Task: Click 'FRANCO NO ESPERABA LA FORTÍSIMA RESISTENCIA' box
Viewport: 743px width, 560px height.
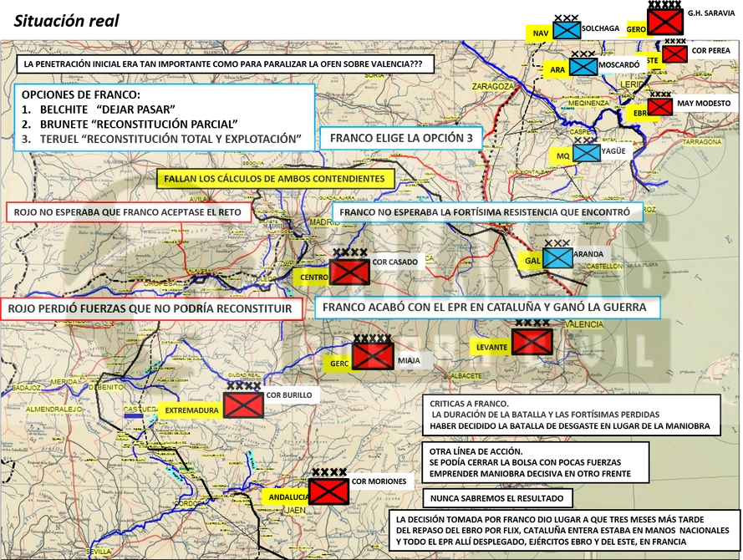Action: (487, 211)
